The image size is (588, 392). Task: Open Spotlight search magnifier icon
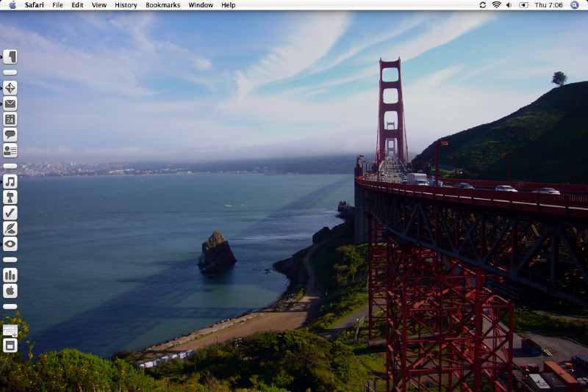coord(575,5)
